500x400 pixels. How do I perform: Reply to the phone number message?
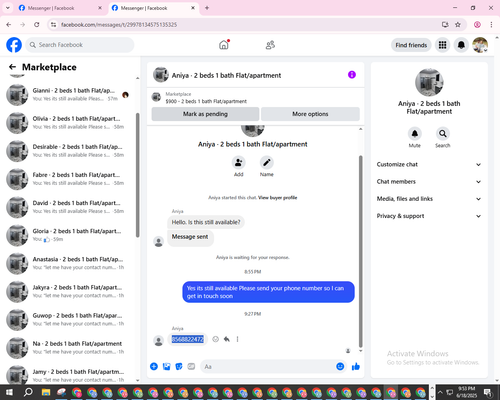(x=227, y=339)
